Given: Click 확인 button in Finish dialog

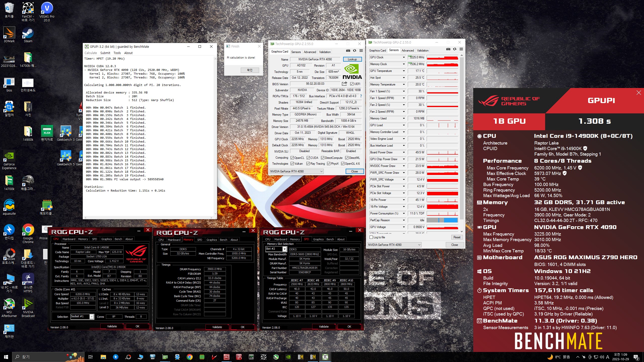Looking at the screenshot, I should [x=250, y=70].
